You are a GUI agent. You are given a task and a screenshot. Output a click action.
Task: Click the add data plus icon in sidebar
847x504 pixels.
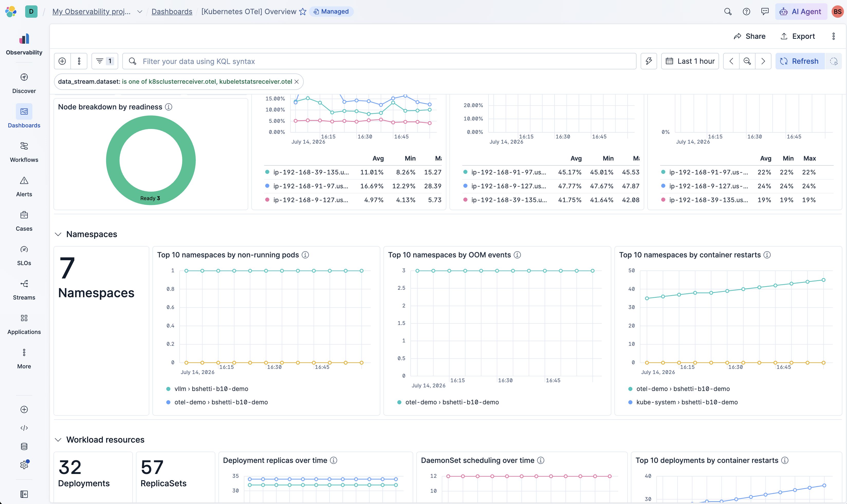click(24, 409)
